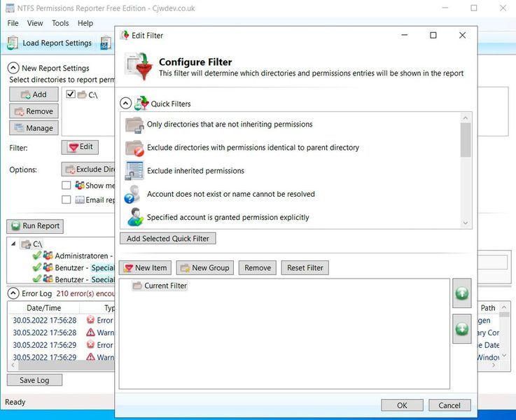Click the 'Account does not exist' icon
Image resolution: width=516 pixels, height=420 pixels.
coord(133,194)
